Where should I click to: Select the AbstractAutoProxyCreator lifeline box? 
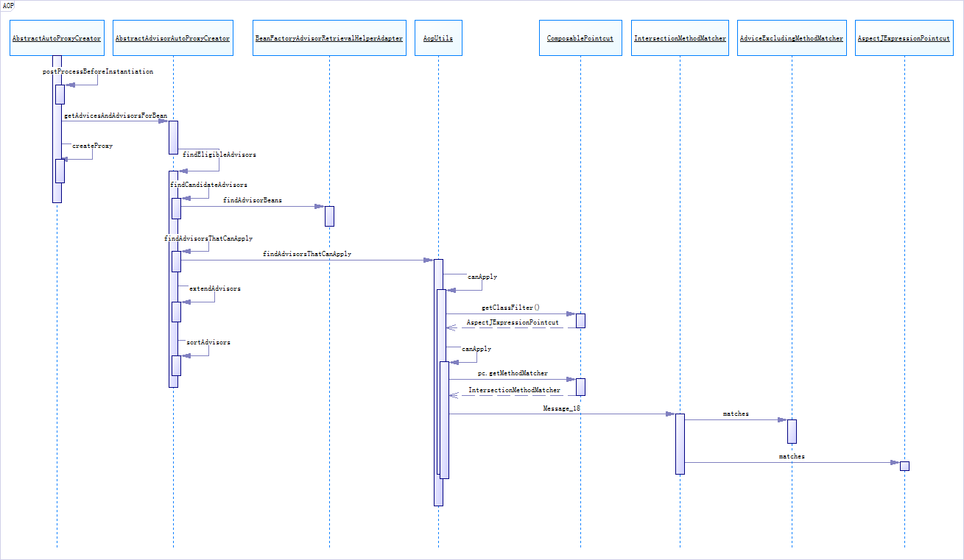(57, 38)
